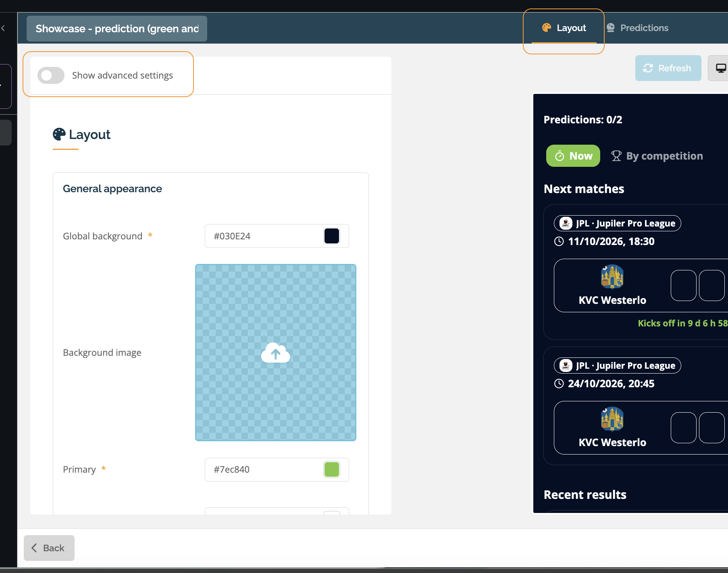Switch to the Predictions tab
This screenshot has width=728, height=573.
[x=637, y=28]
